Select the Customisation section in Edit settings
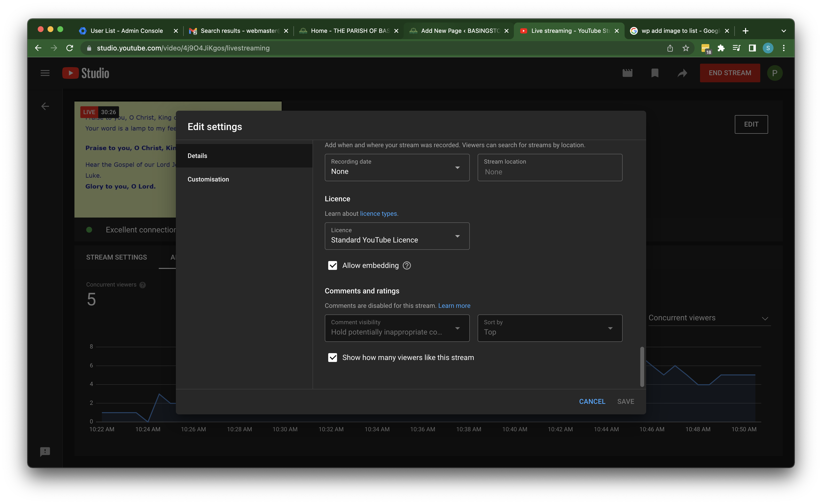The height and width of the screenshot is (504, 822). click(244, 179)
